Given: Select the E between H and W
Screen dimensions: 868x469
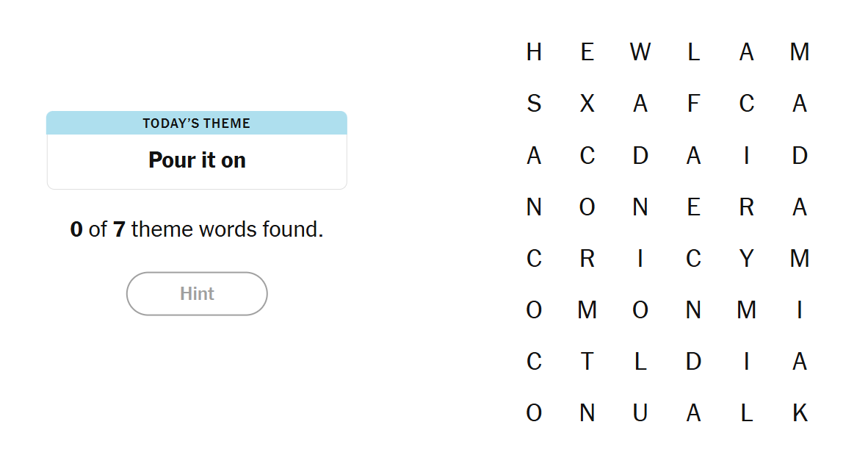Looking at the screenshot, I should tap(587, 52).
